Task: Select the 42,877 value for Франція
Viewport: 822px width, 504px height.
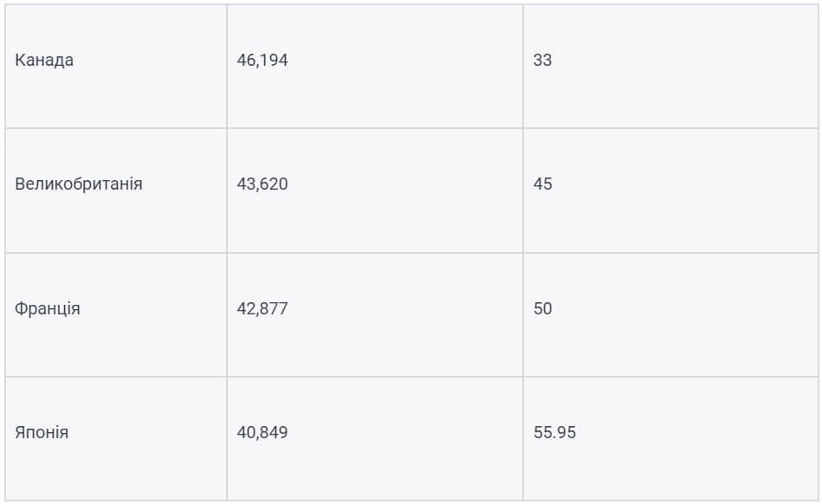Action: click(x=262, y=308)
